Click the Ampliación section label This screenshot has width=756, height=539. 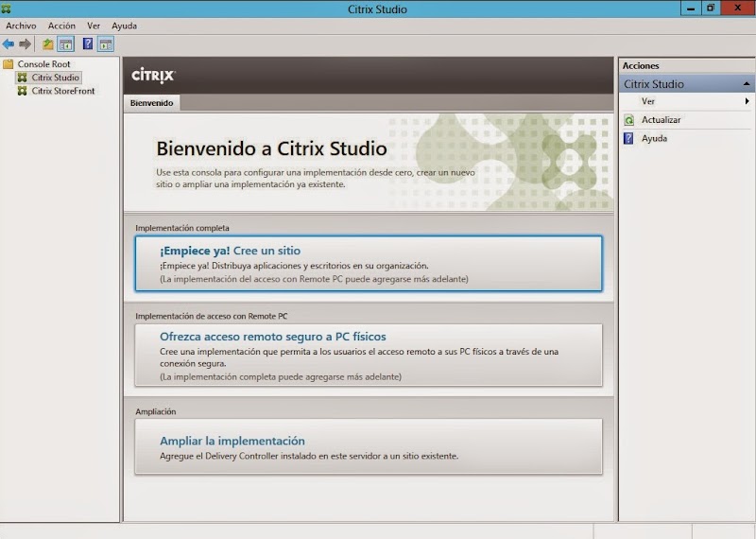156,411
